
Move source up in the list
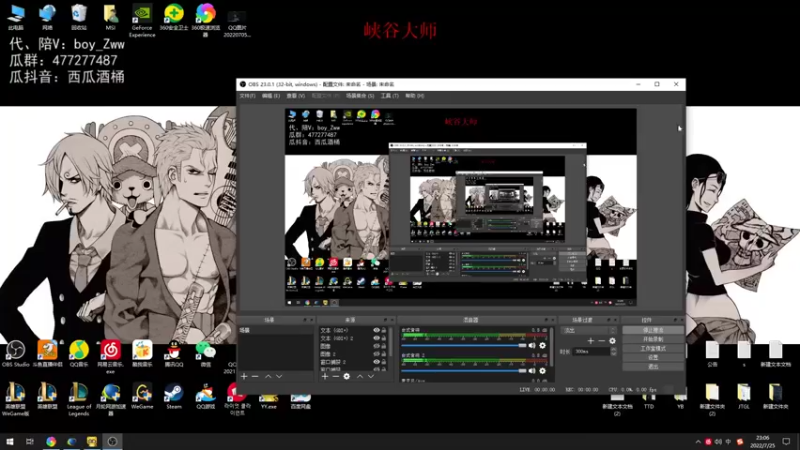coord(360,377)
